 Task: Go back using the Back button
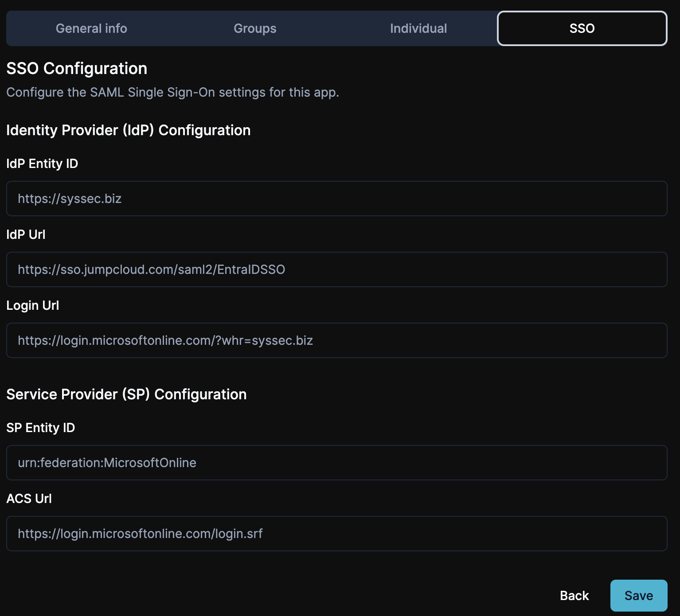click(x=574, y=596)
